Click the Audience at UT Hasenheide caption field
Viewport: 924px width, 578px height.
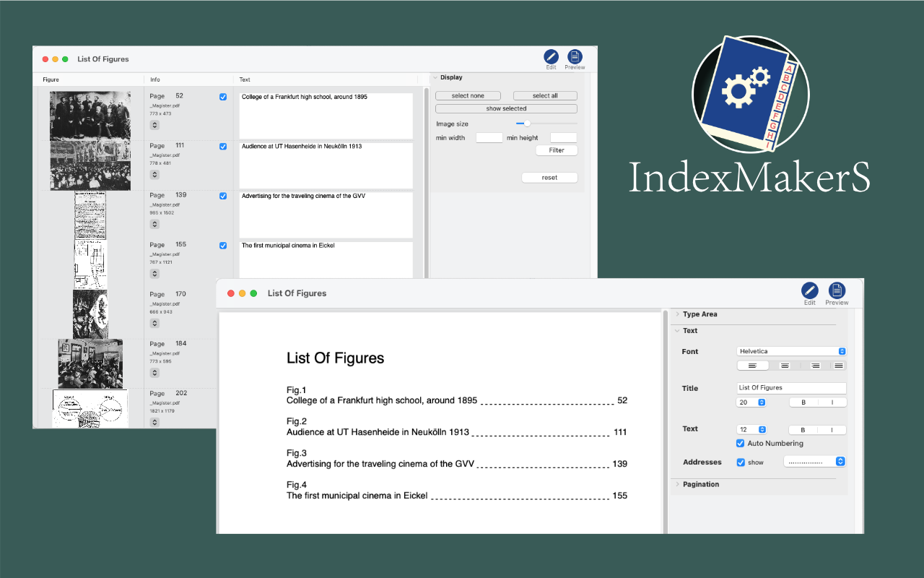click(326, 165)
